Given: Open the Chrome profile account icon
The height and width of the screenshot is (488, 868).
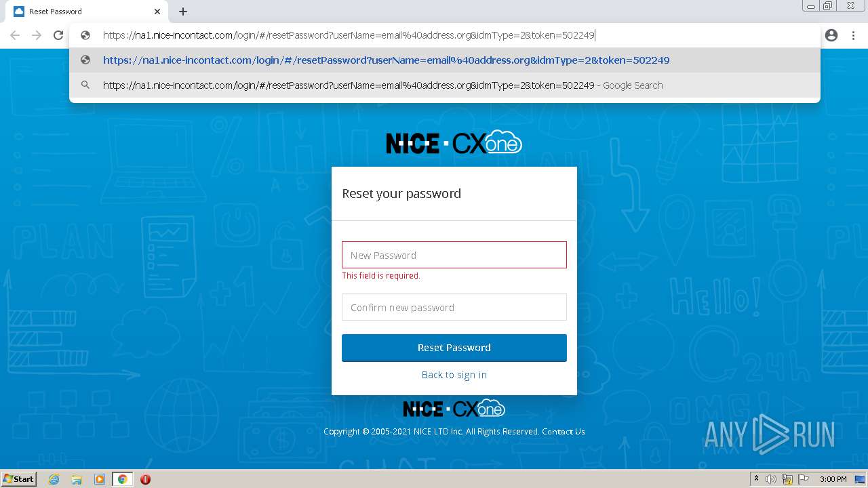Looking at the screenshot, I should pyautogui.click(x=831, y=35).
